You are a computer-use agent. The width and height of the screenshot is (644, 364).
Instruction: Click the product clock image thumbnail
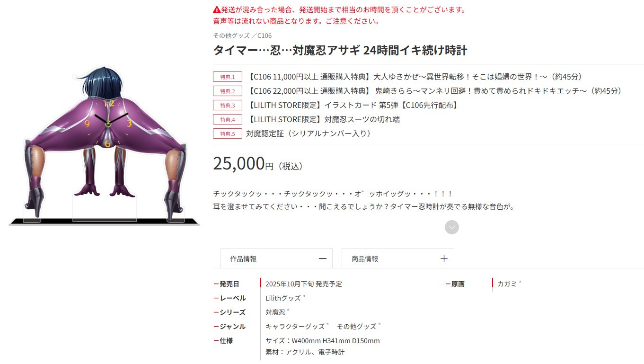pyautogui.click(x=104, y=146)
